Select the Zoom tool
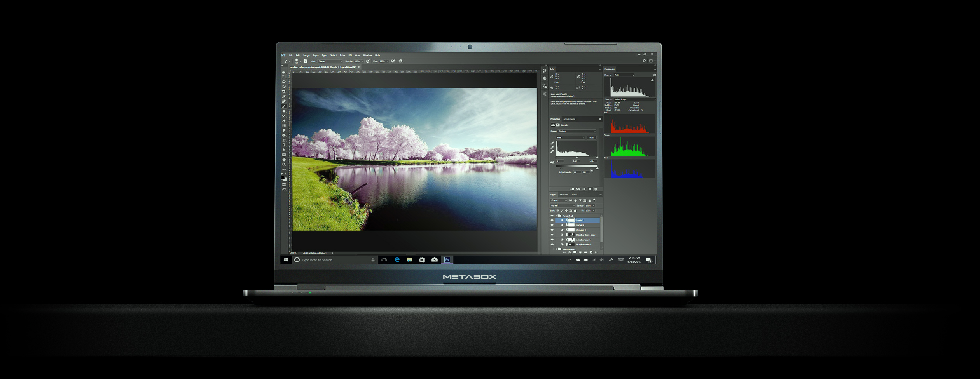Viewport: 980px width, 379px height. coord(284,164)
